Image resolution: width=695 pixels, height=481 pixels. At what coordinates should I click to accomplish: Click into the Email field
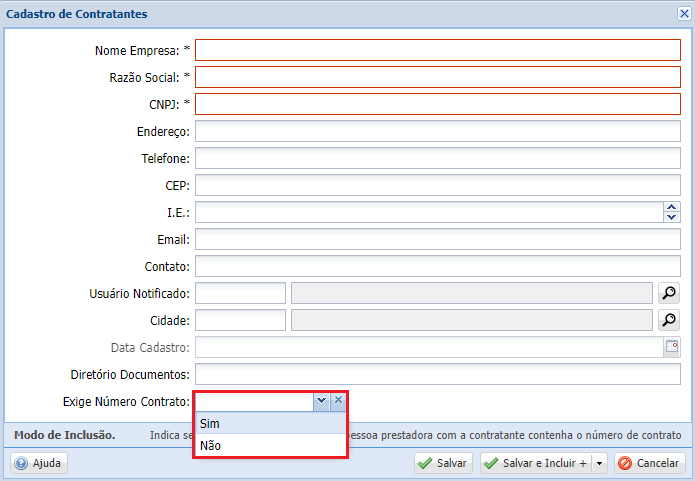[438, 239]
